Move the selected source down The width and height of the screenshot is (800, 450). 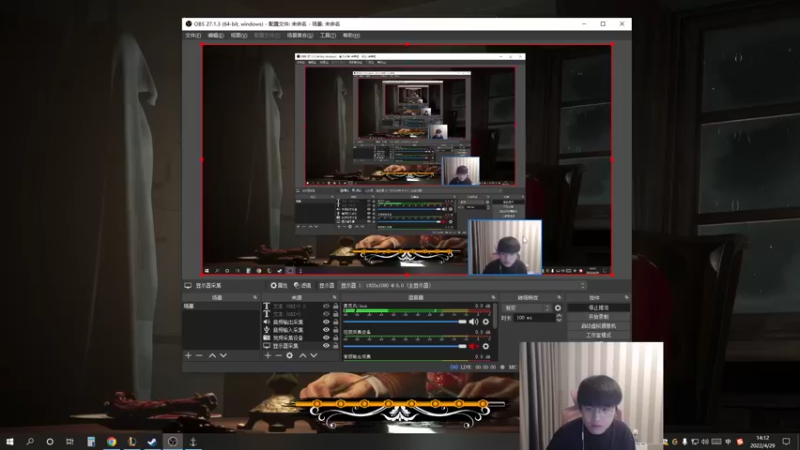(314, 356)
